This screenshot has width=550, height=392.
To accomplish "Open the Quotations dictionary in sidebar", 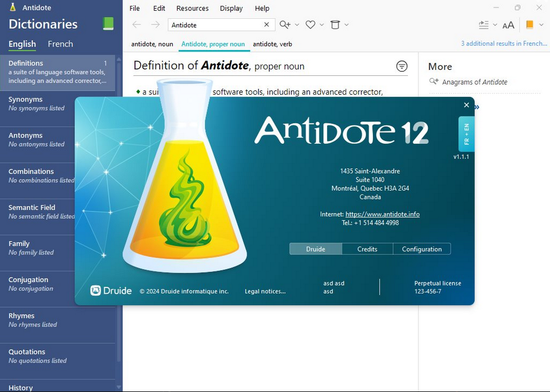I will [x=58, y=361].
